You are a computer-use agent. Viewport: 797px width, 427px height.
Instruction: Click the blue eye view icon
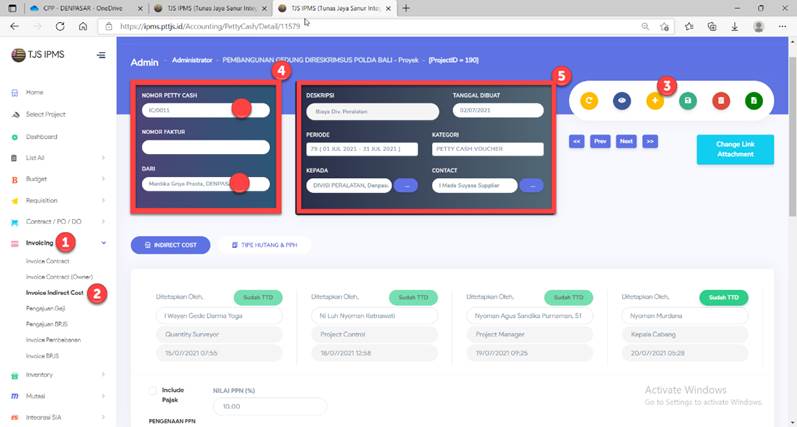tap(622, 101)
